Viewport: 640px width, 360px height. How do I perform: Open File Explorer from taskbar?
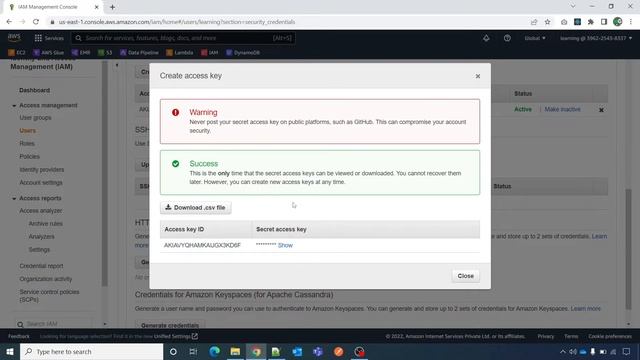click(x=235, y=351)
